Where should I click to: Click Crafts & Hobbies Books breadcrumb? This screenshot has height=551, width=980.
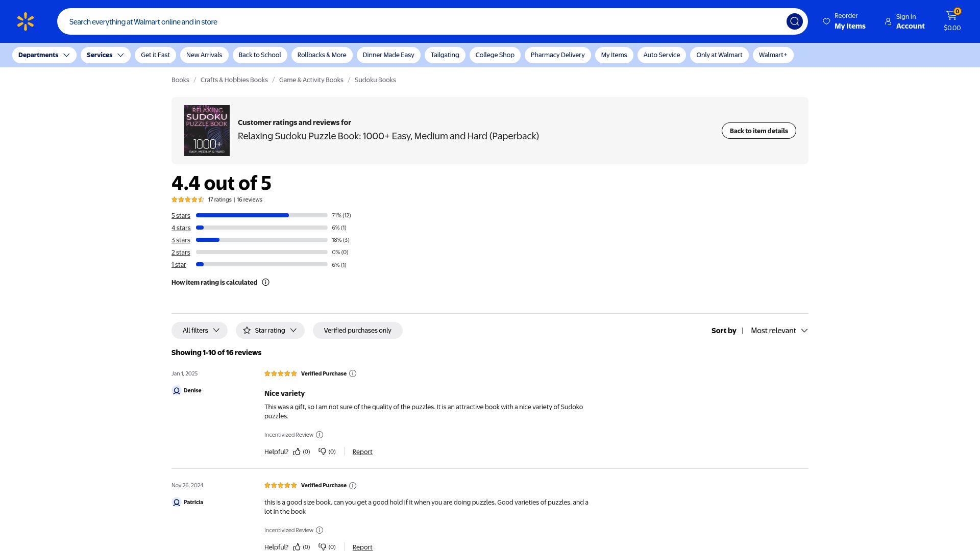[x=234, y=80]
